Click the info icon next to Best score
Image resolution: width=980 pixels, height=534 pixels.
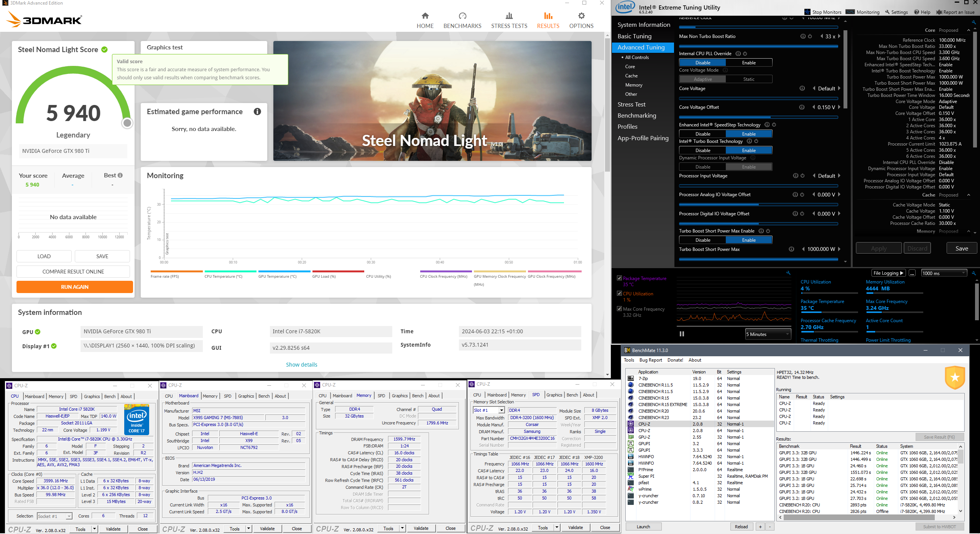click(120, 175)
